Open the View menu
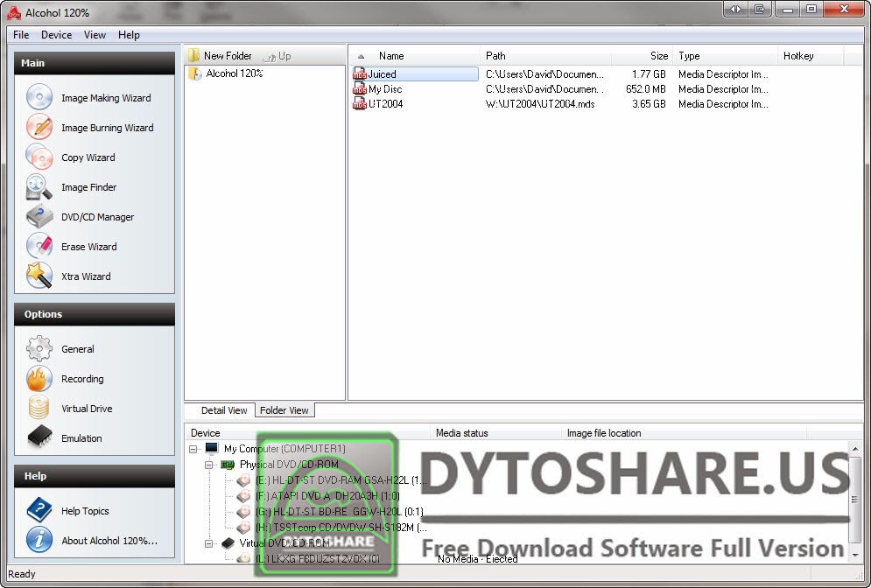Image resolution: width=871 pixels, height=588 pixels. pos(95,34)
